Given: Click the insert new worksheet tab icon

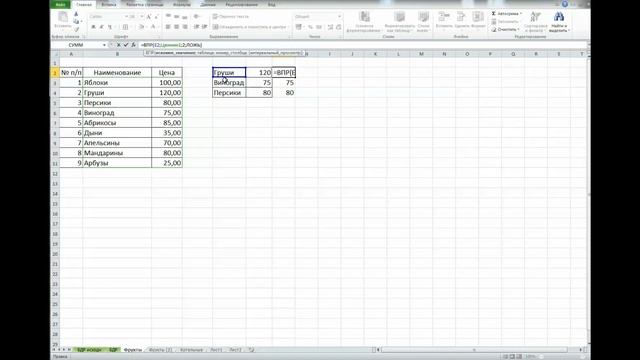Looking at the screenshot, I should pos(251,350).
